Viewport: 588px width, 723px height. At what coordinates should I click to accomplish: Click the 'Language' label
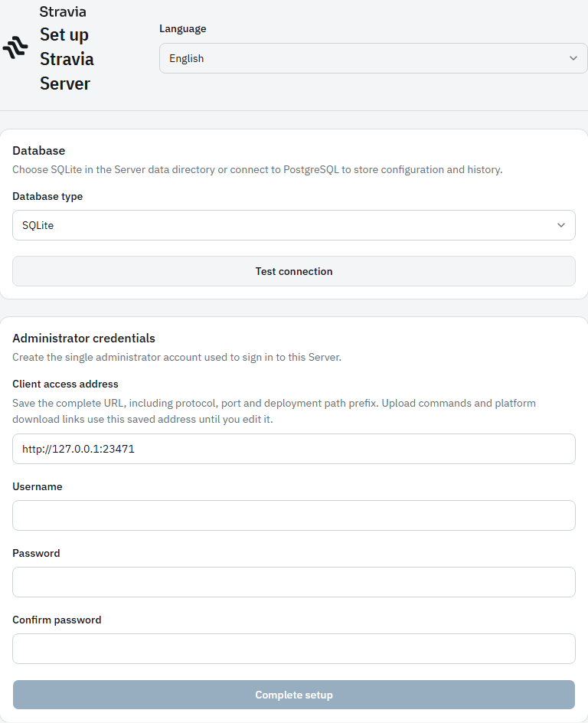pos(183,28)
